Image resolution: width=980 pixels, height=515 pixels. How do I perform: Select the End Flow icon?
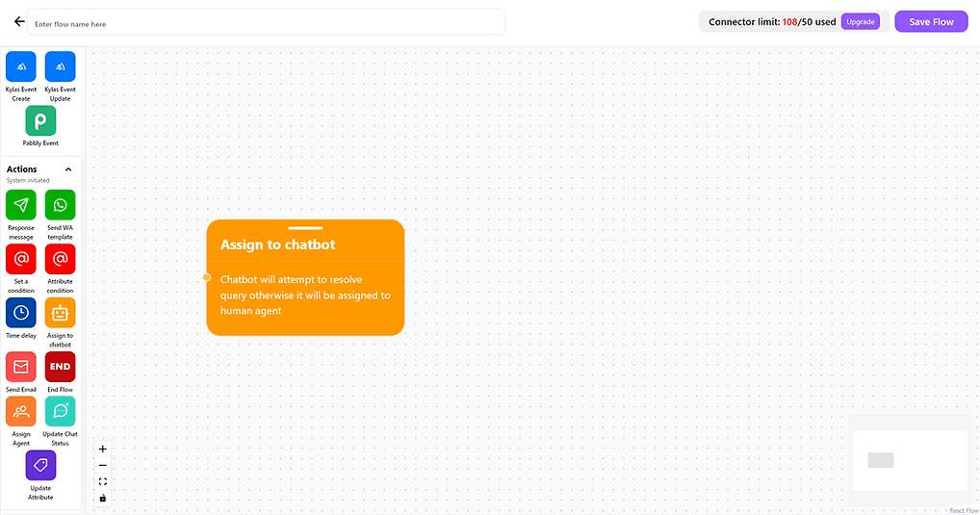coord(60,367)
